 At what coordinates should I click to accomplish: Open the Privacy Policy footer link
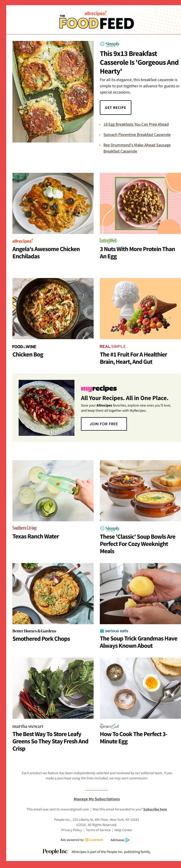[x=72, y=830]
